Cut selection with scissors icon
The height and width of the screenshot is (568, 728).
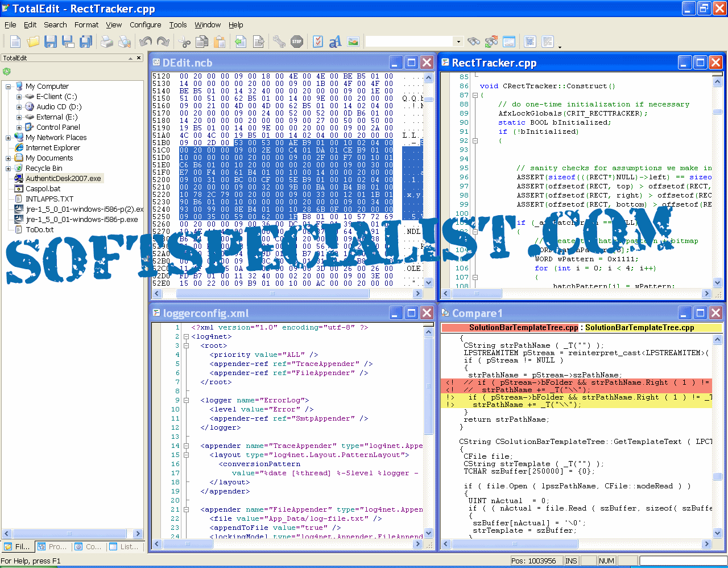184,42
